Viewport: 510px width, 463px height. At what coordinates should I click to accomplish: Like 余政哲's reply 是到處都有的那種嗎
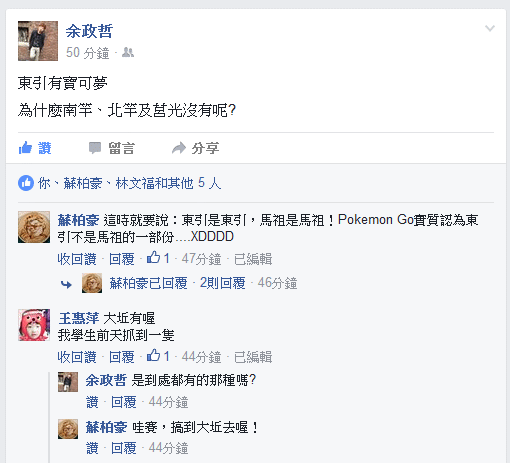coord(92,402)
